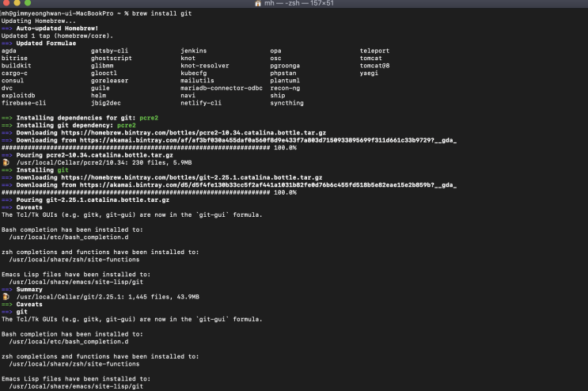Click the 'mariadb-connector-odbc' formula name
Image resolution: width=588 pixels, height=391 pixels.
222,88
